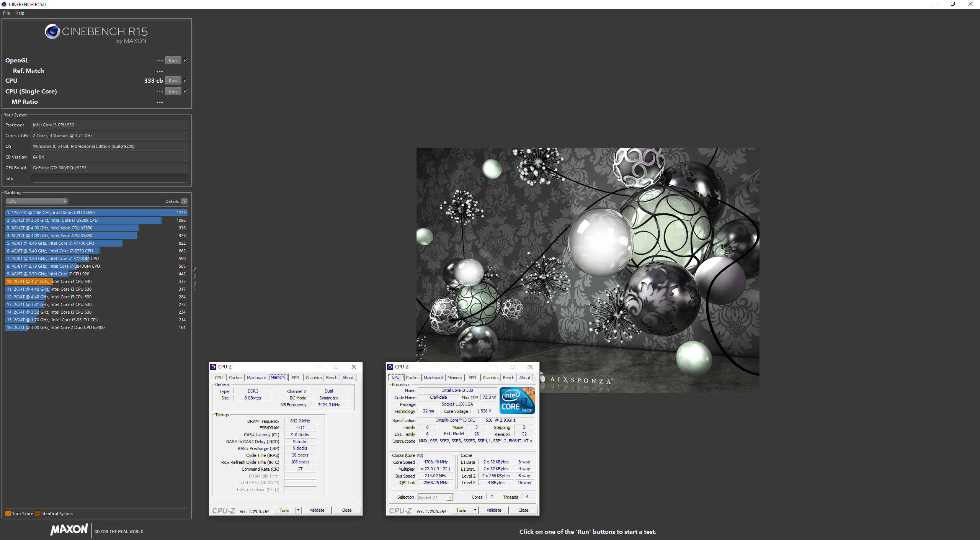Toggle the CPU test checkbox

pos(186,80)
